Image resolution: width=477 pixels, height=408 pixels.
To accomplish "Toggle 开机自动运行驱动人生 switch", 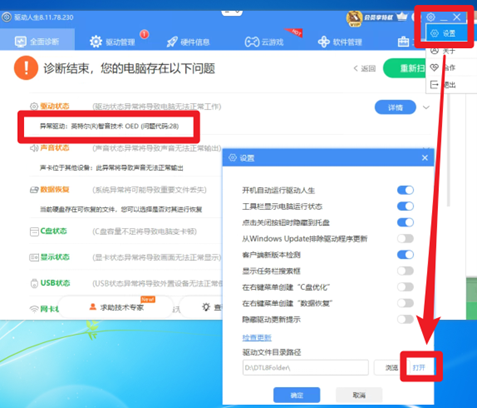I will 405,190.
